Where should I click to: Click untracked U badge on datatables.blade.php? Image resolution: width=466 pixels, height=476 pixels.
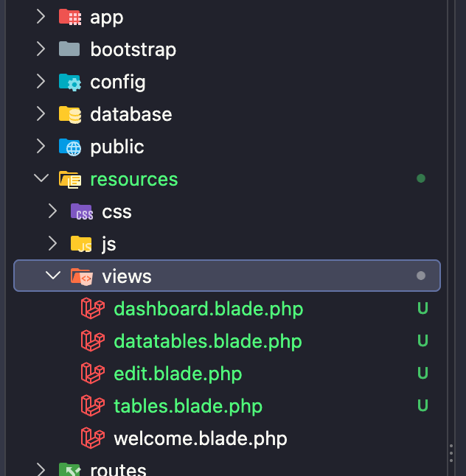[x=422, y=341]
